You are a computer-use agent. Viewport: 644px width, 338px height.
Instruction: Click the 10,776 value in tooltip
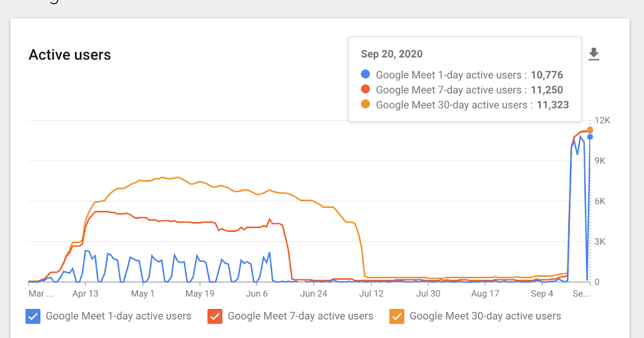[547, 75]
